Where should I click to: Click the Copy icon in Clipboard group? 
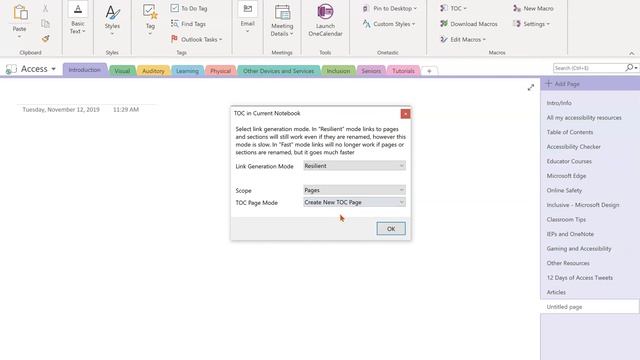[x=45, y=24]
